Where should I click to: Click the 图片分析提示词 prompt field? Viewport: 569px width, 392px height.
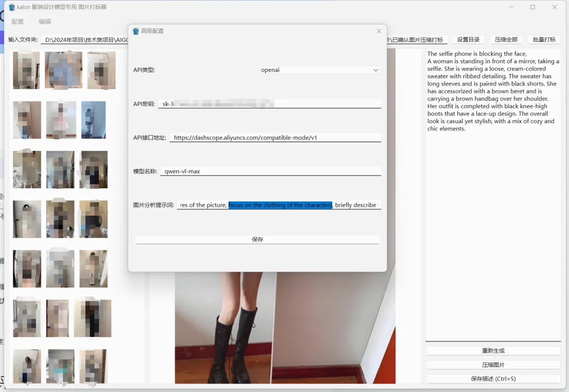(x=278, y=205)
